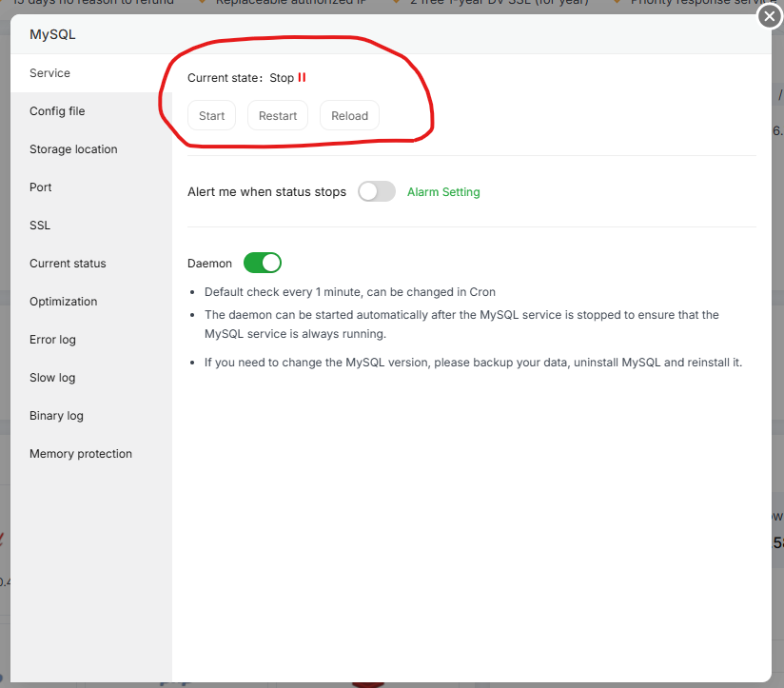784x688 pixels.
Task: Open the Alarm Setting link
Action: click(x=443, y=192)
